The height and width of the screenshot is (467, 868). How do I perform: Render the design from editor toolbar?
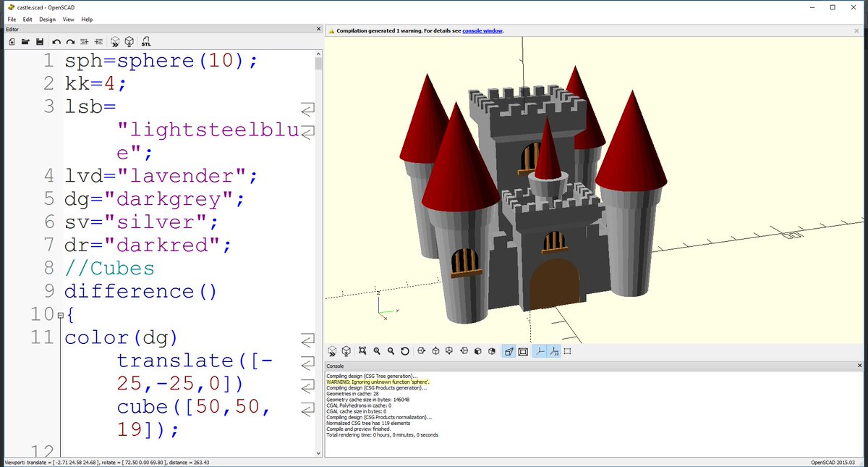click(129, 42)
